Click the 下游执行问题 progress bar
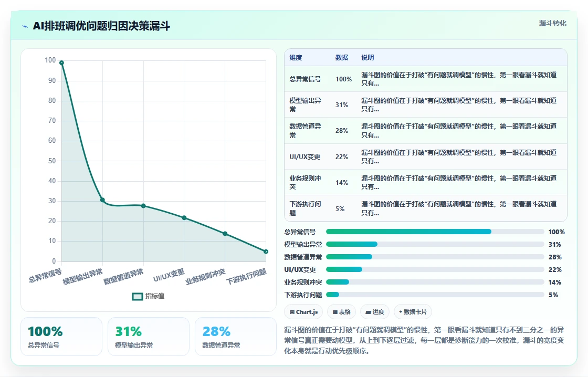Image resolution: width=588 pixels, height=377 pixels. coord(435,295)
